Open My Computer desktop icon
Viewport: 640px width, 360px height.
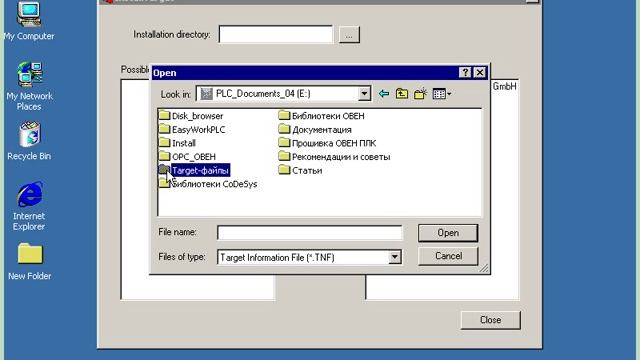(x=29, y=20)
